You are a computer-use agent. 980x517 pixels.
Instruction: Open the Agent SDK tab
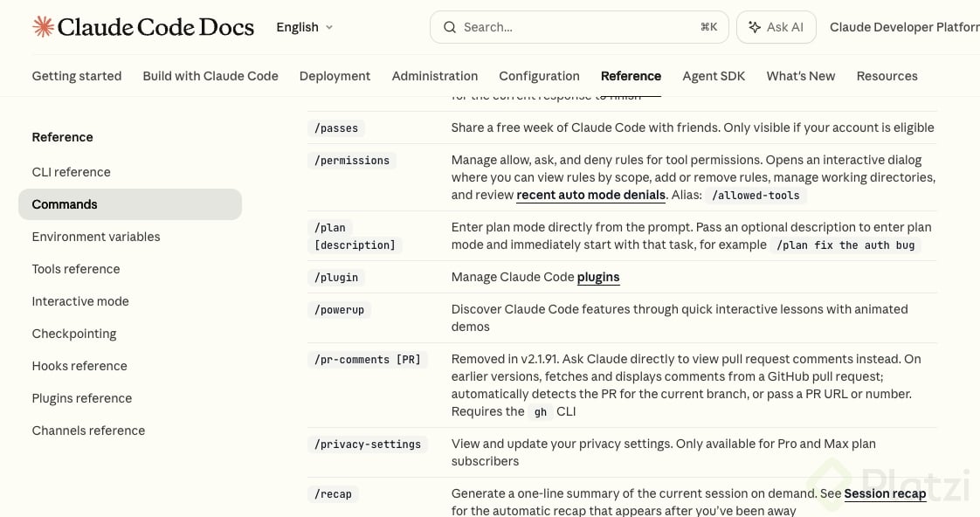(714, 76)
